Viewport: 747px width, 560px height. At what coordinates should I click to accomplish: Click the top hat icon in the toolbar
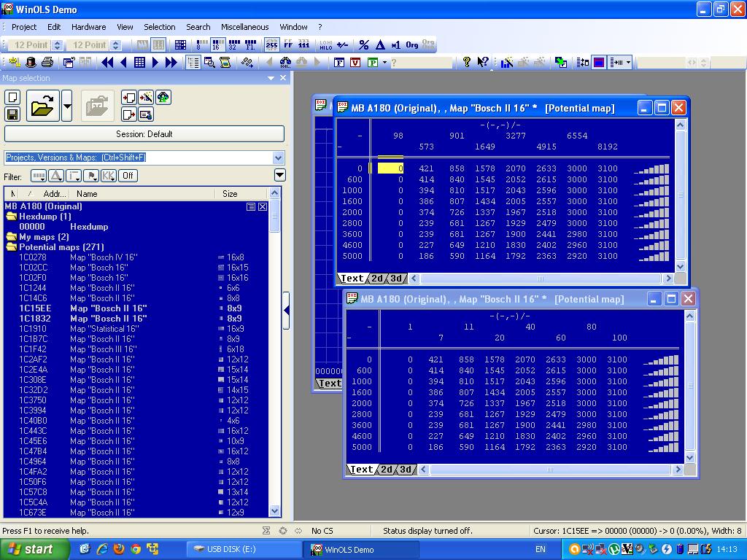coord(31,63)
